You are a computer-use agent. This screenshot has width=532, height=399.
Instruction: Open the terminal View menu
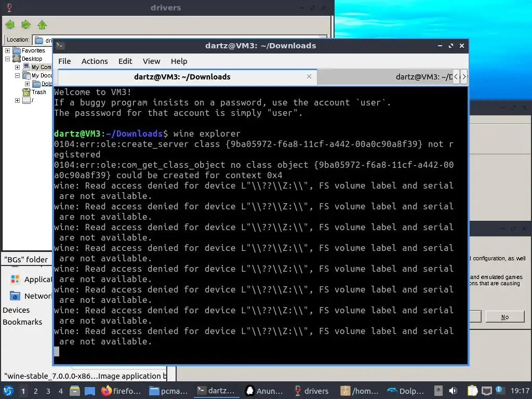151,61
